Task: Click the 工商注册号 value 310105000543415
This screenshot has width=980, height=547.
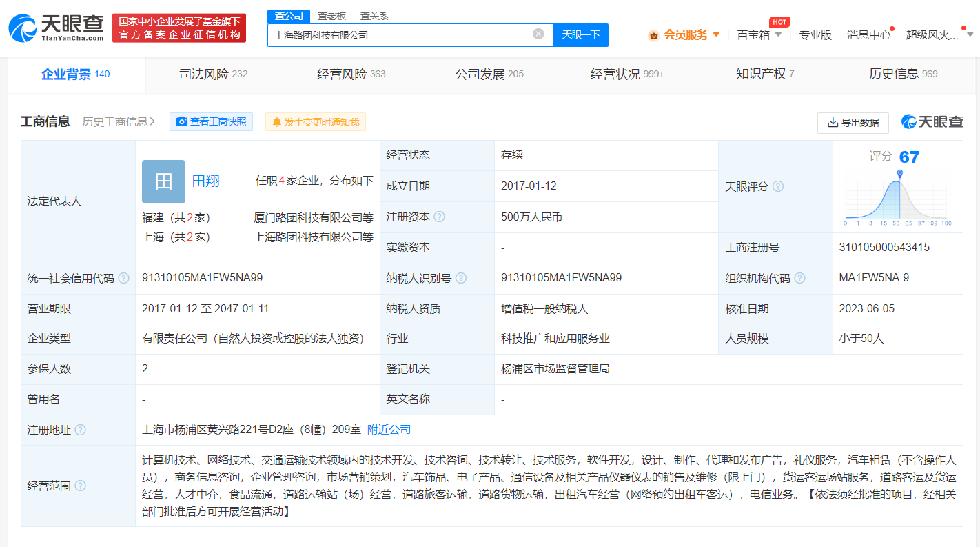Action: [x=884, y=247]
